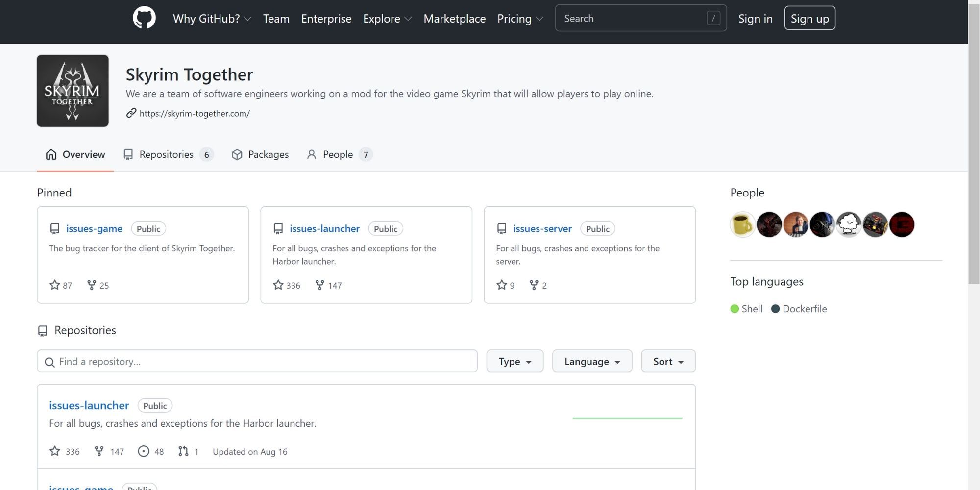This screenshot has height=490, width=980.
Task: Click fork count on issues-server pinned card
Action: (538, 285)
